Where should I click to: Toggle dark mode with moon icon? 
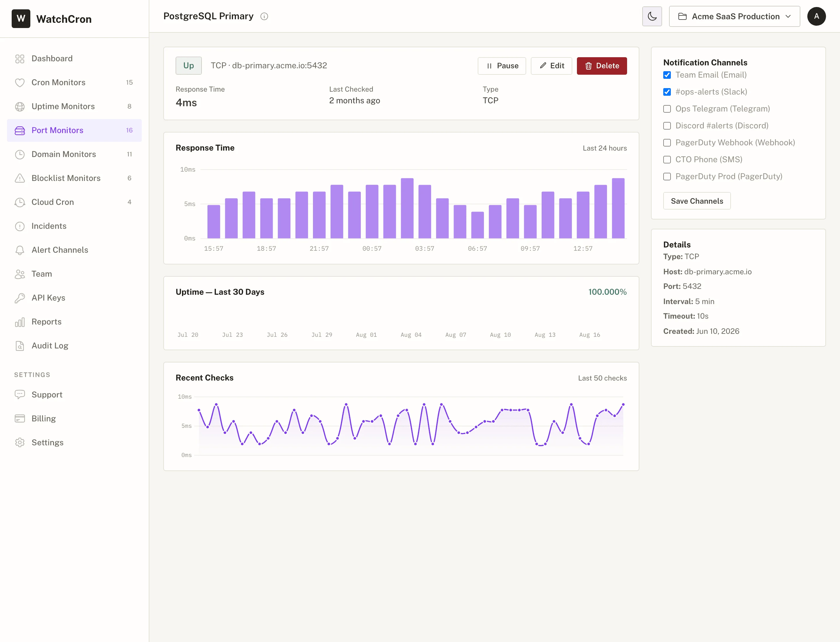pyautogui.click(x=652, y=16)
